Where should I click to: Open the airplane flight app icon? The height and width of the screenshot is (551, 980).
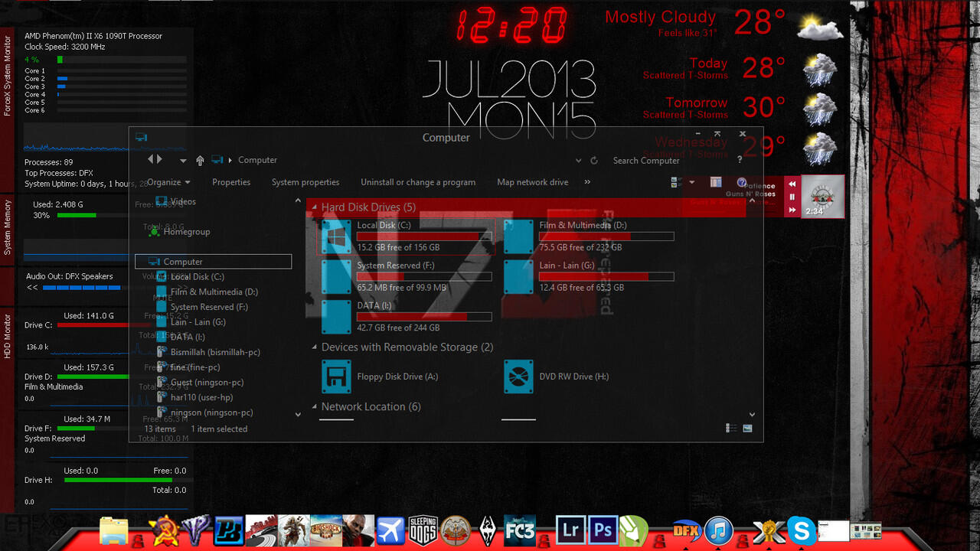click(x=390, y=530)
